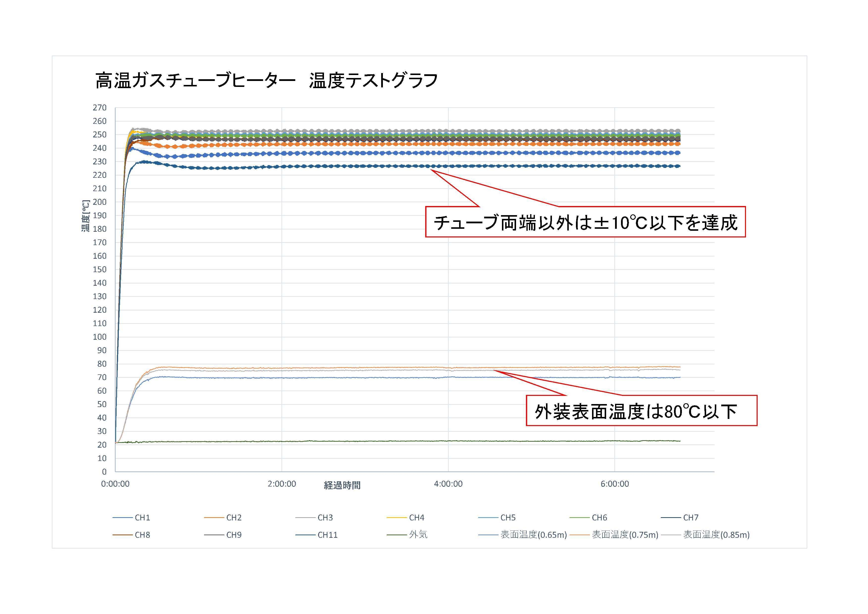Click the CH1 legend entry
This screenshot has width=868, height=614.
[142, 518]
